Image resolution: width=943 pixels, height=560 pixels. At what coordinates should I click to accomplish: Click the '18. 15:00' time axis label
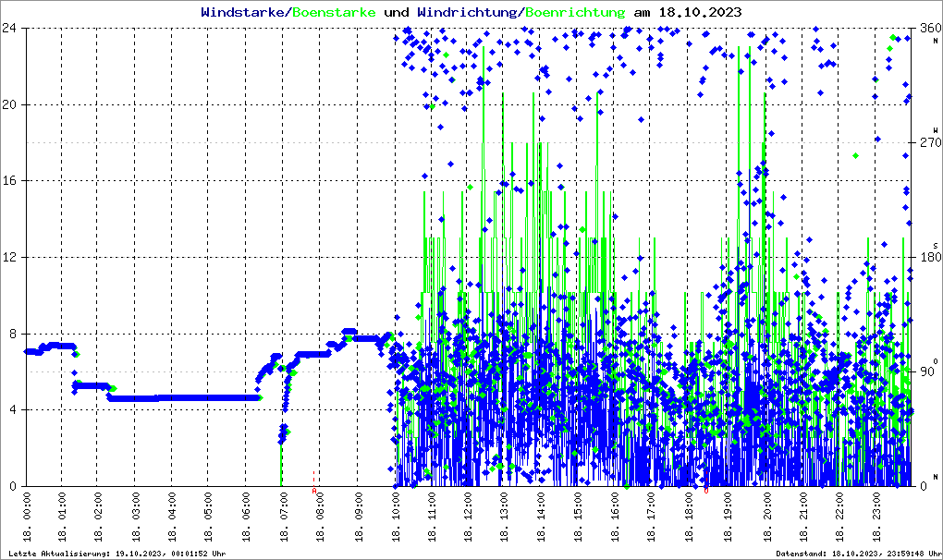[579, 517]
